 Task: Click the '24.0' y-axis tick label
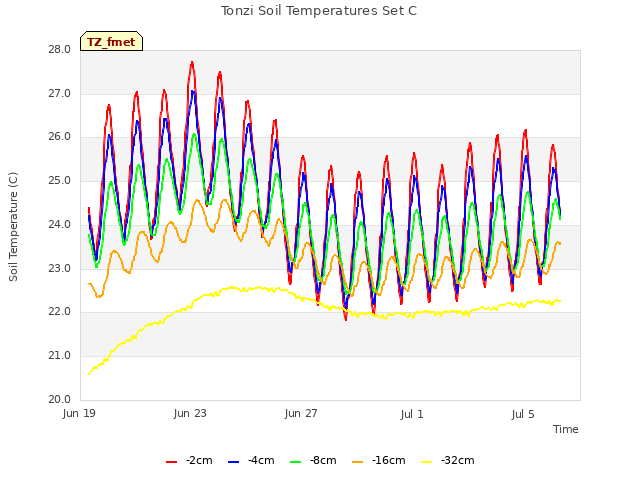(x=60, y=224)
